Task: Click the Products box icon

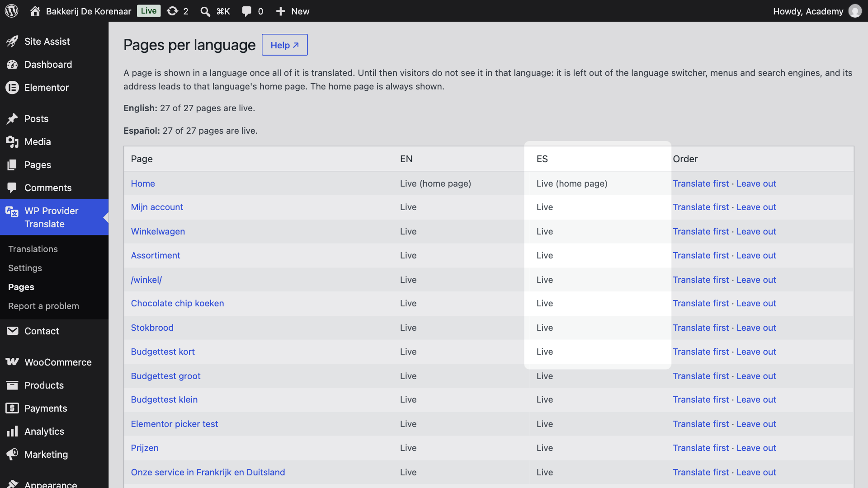Action: point(12,385)
